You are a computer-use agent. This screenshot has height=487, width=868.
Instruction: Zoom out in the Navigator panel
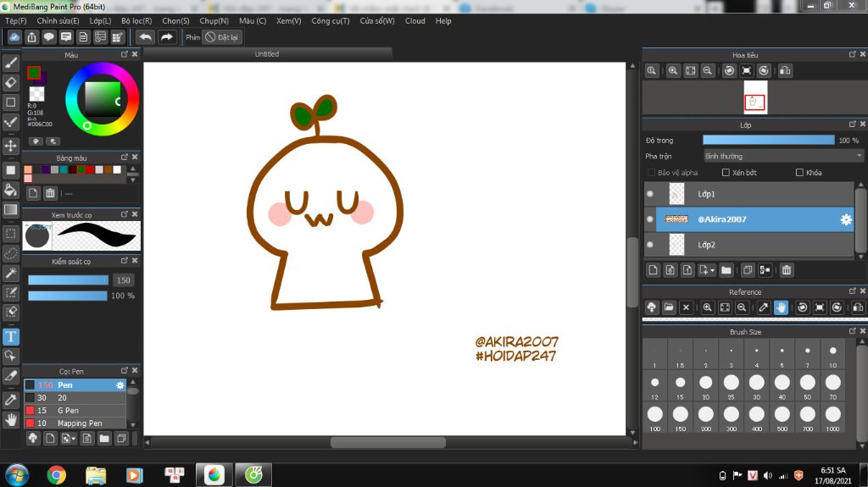point(708,71)
